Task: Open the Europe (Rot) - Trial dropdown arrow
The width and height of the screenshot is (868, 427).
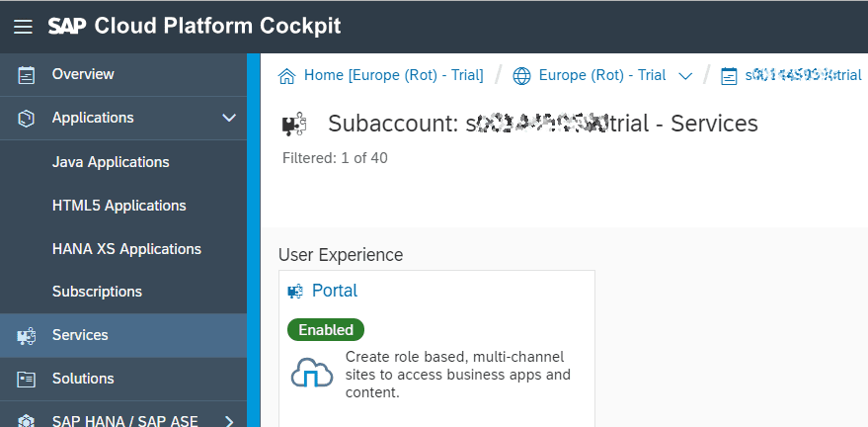Action: pos(685,76)
